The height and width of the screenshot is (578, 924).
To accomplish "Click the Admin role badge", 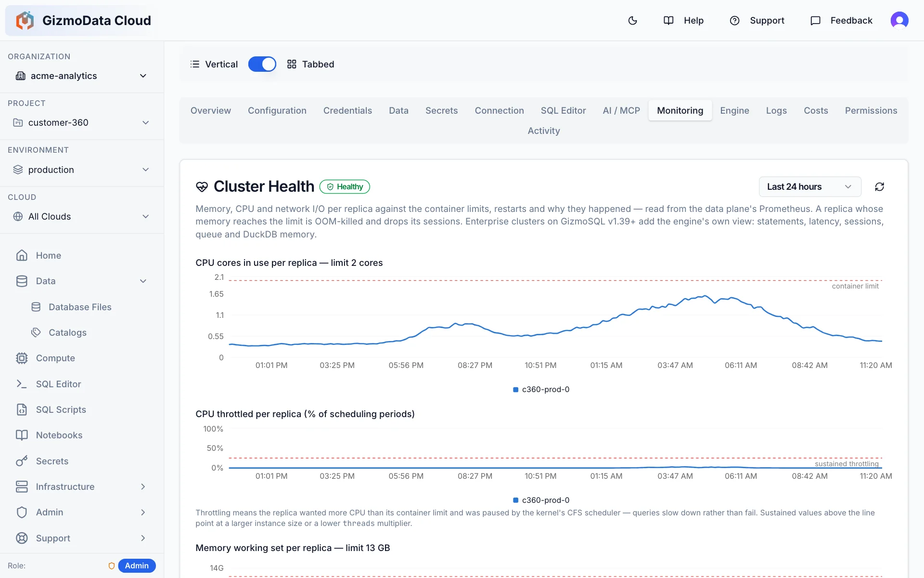I will 137,565.
